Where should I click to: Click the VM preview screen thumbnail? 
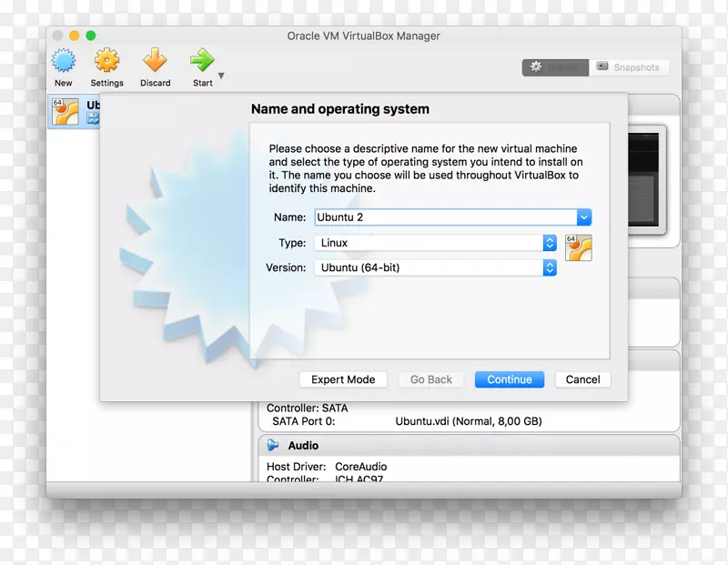pyautogui.click(x=642, y=171)
